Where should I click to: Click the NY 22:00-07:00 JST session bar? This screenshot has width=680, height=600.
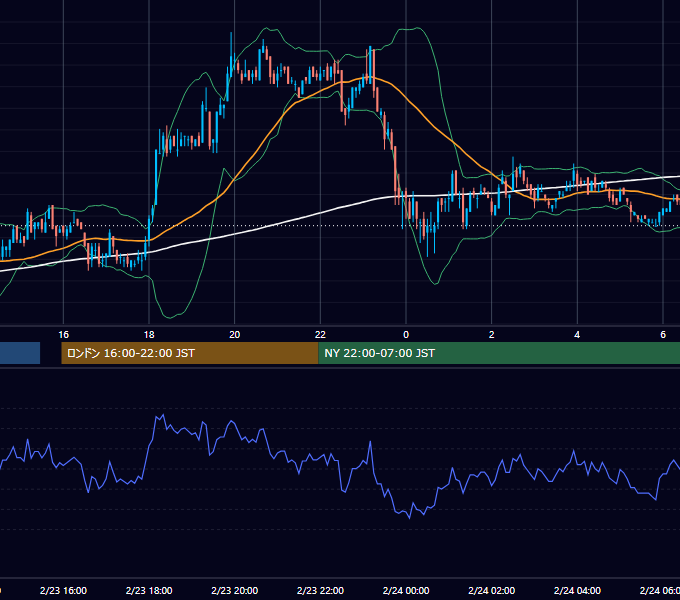(x=499, y=353)
